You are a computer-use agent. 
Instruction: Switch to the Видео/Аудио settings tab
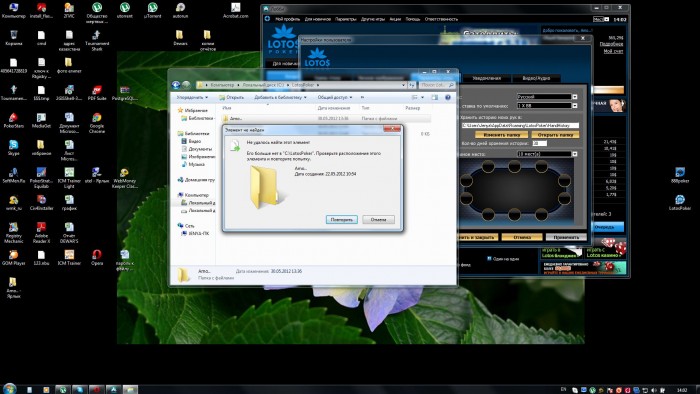536,78
